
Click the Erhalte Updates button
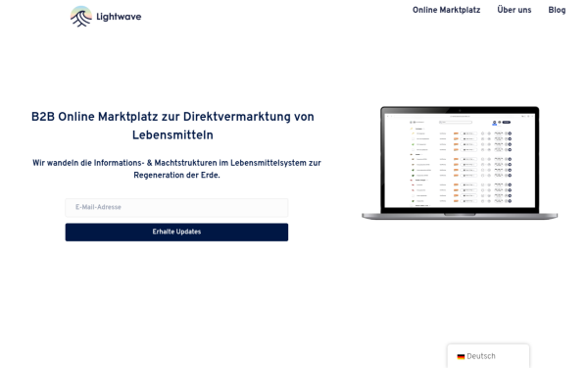(x=176, y=232)
